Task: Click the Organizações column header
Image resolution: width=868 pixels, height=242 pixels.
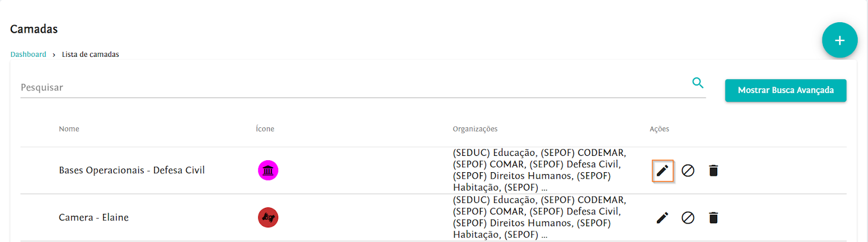Action: (x=475, y=129)
